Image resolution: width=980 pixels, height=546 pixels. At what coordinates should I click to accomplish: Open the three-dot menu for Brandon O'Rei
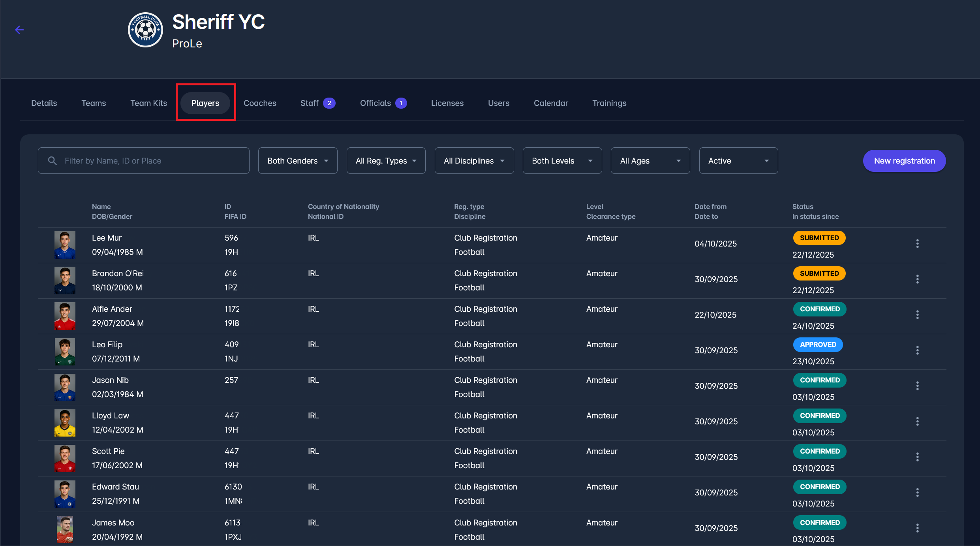(x=917, y=279)
